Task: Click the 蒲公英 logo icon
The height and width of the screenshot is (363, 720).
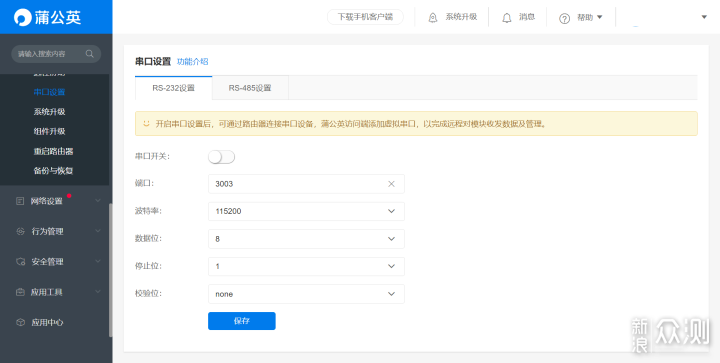Action: (x=22, y=17)
